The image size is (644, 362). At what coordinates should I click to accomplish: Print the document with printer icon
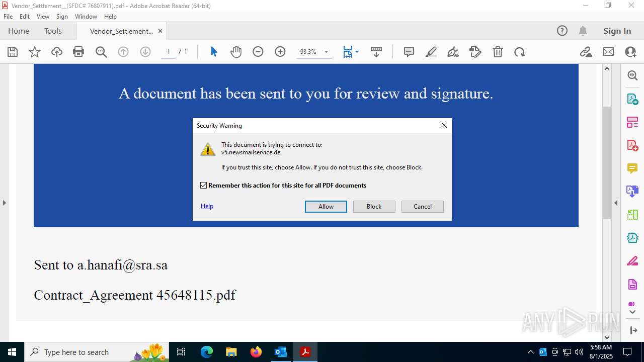pyautogui.click(x=78, y=52)
